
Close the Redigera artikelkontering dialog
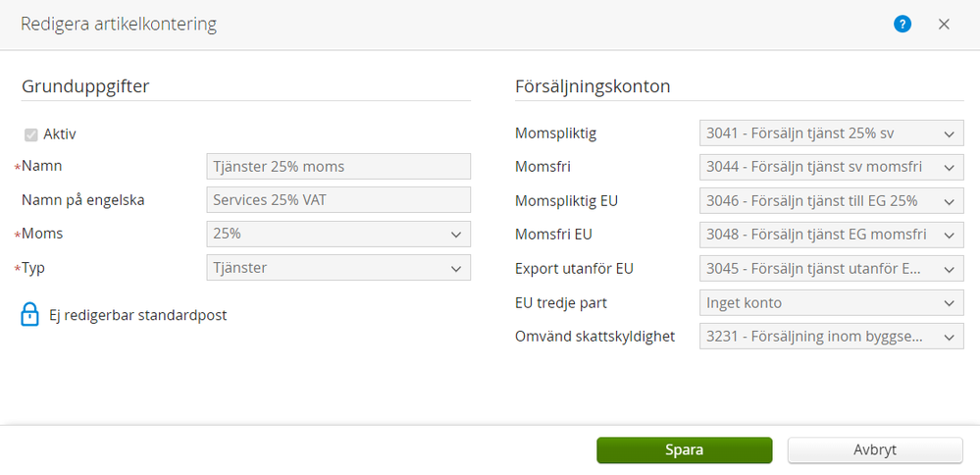click(x=944, y=25)
